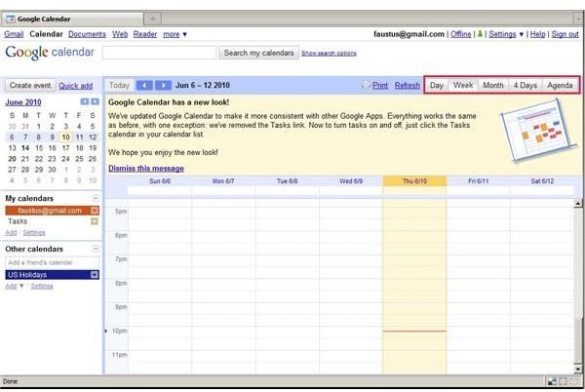This screenshot has width=585, height=392.
Task: Select date 10 in mini calendar
Action: (65, 137)
